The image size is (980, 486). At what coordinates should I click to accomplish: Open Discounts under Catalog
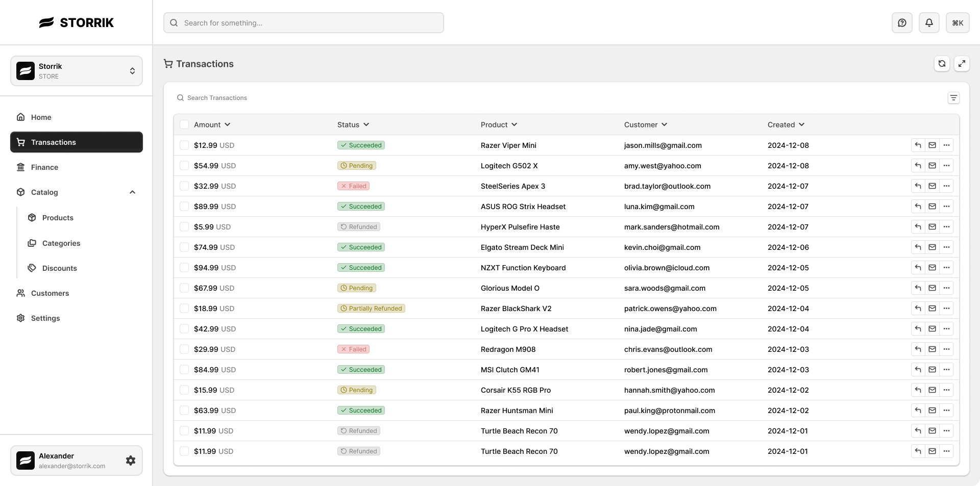(59, 268)
